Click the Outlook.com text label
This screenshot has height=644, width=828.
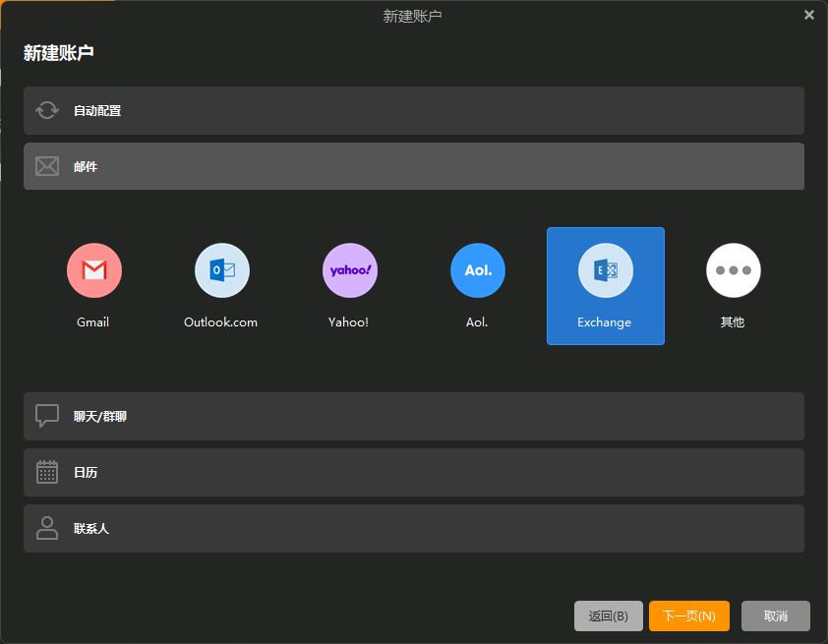pyautogui.click(x=220, y=322)
